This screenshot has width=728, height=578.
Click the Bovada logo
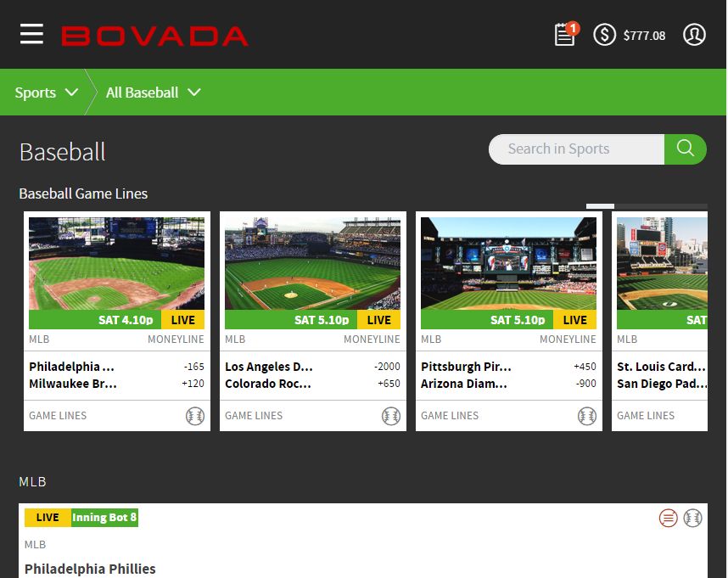coord(154,36)
